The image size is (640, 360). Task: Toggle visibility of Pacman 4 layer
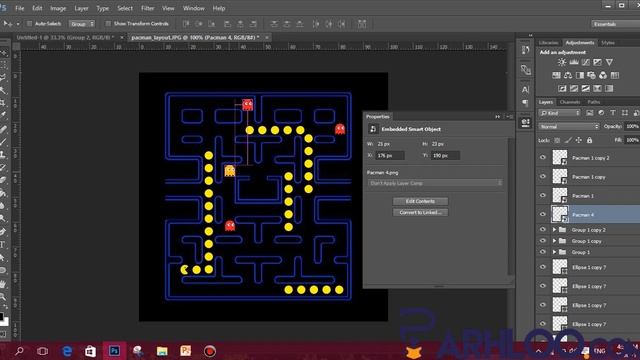[543, 214]
